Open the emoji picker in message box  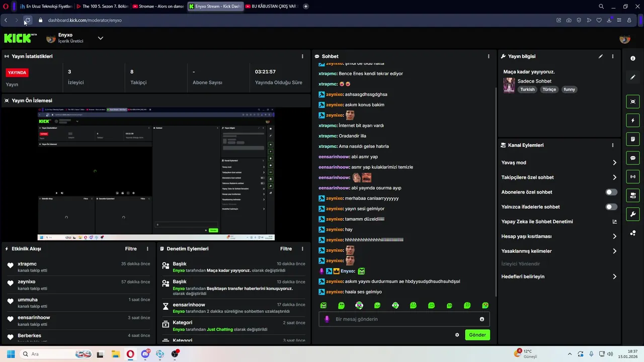click(482, 319)
